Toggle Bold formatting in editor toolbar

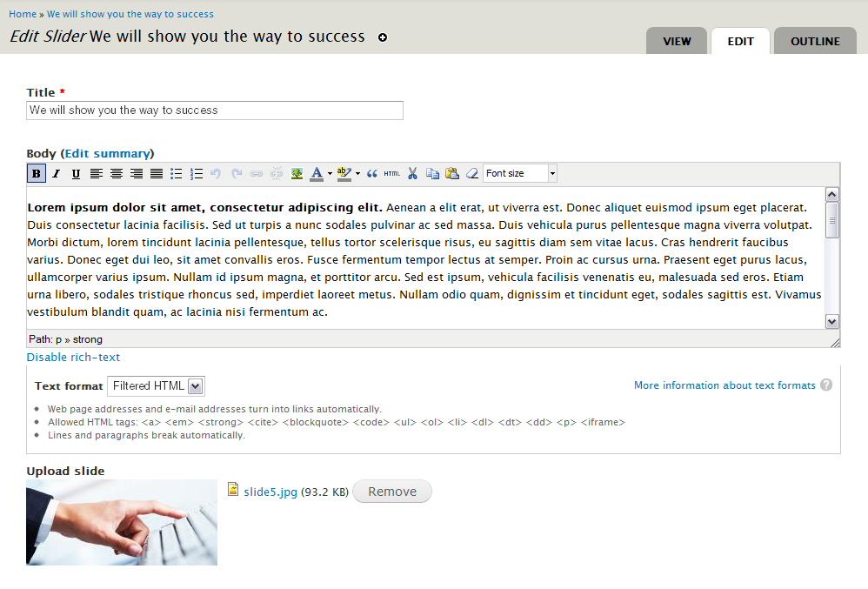point(37,174)
